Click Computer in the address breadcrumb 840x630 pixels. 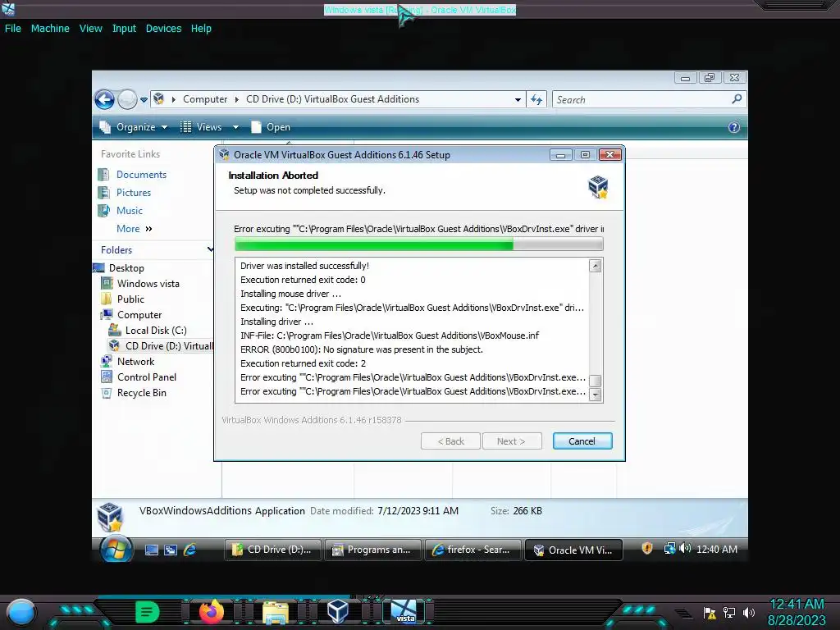tap(205, 99)
